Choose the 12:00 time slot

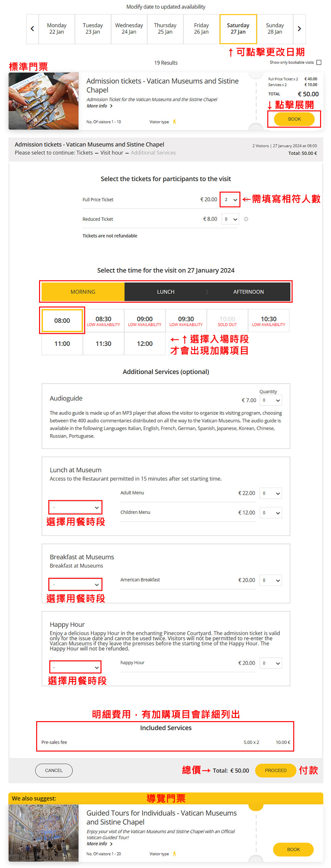click(x=145, y=344)
